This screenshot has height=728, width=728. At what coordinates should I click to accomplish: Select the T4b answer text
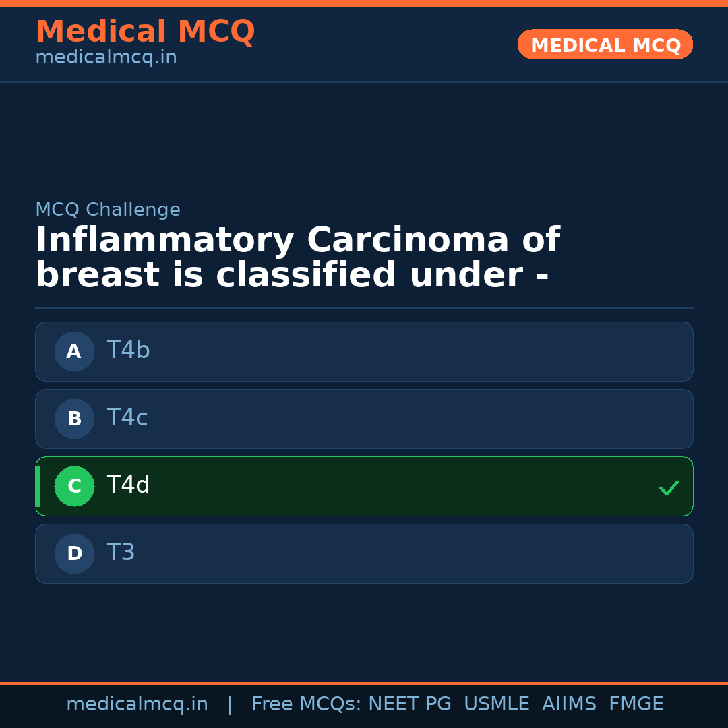pyautogui.click(x=128, y=351)
